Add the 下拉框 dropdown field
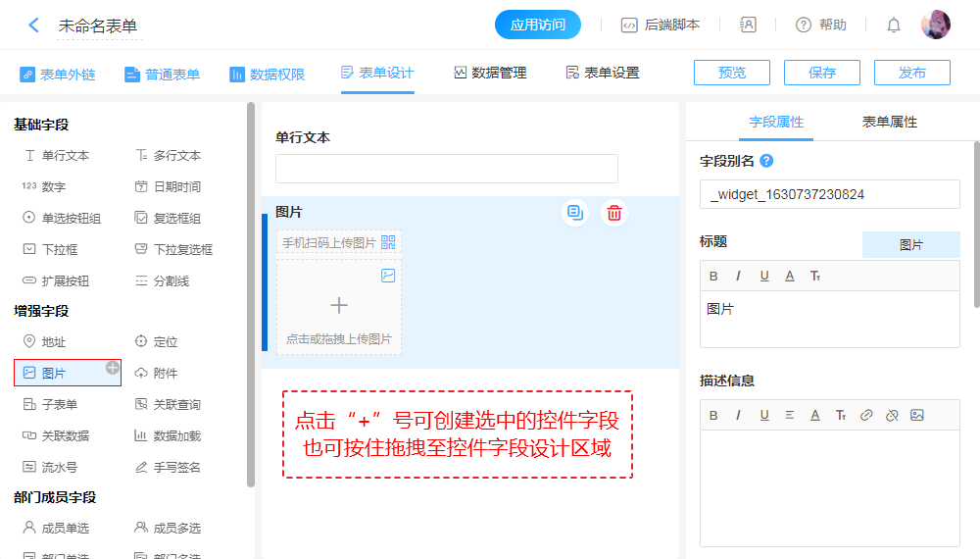 pyautogui.click(x=60, y=249)
